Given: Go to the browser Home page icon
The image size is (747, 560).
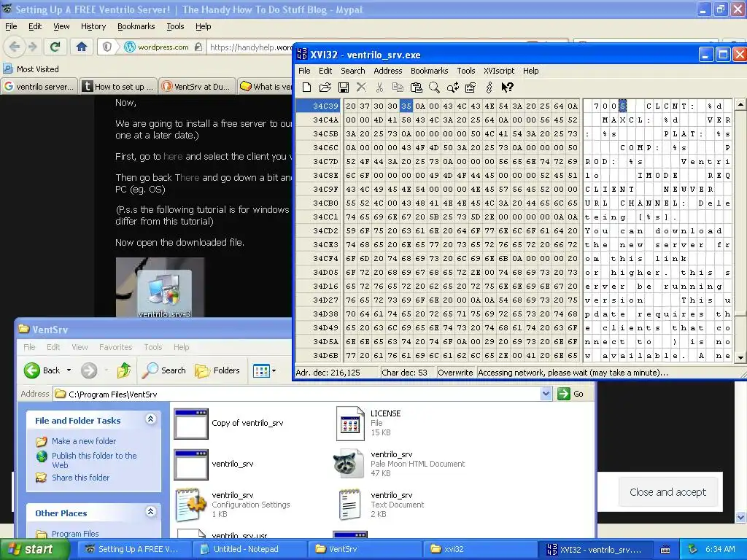Looking at the screenshot, I should click(x=82, y=47).
